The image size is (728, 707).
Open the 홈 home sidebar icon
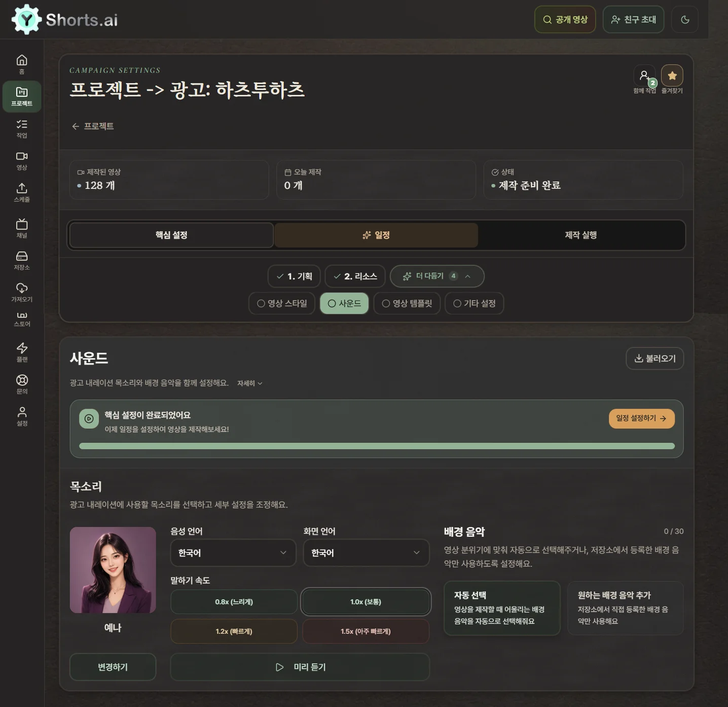[22, 64]
